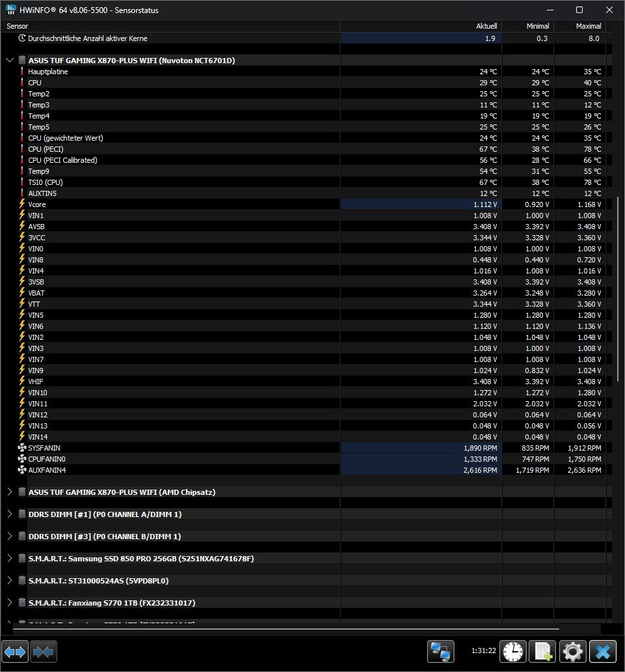Click the fan icon beside CPUFANIN0
The height and width of the screenshot is (672, 625).
(x=22, y=458)
